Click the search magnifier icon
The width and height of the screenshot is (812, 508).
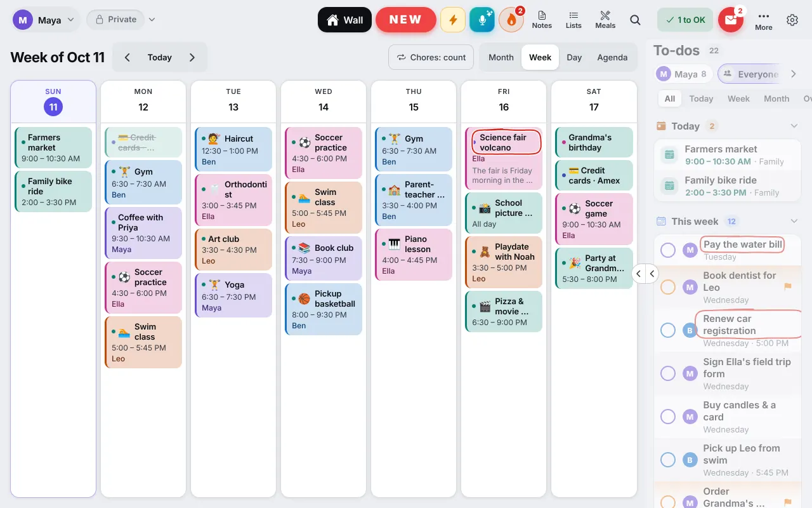coord(635,20)
